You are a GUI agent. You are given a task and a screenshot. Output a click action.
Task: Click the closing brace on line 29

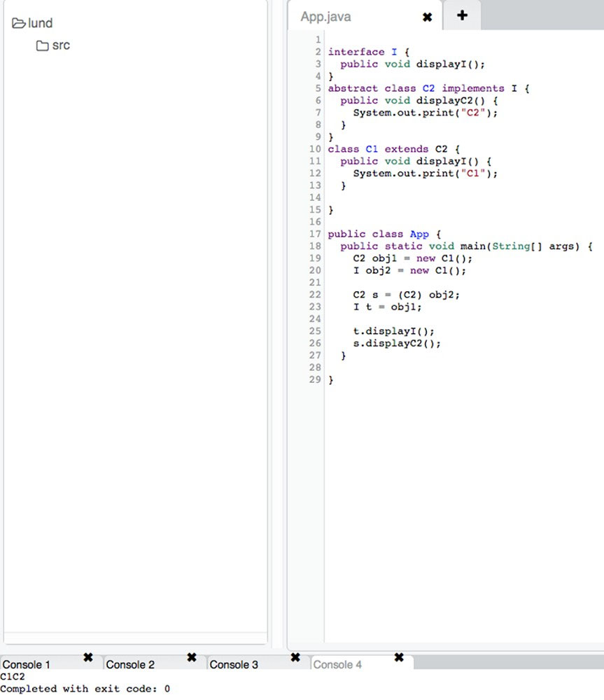click(331, 380)
